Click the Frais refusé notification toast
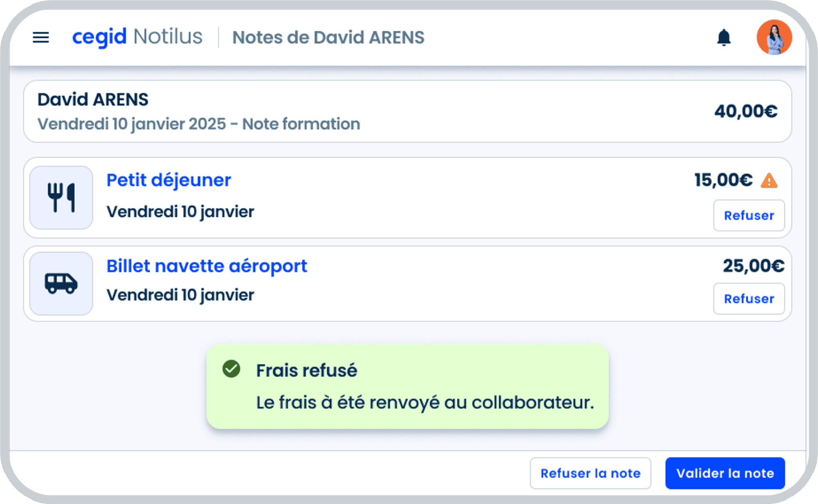This screenshot has width=818, height=504. tap(407, 387)
